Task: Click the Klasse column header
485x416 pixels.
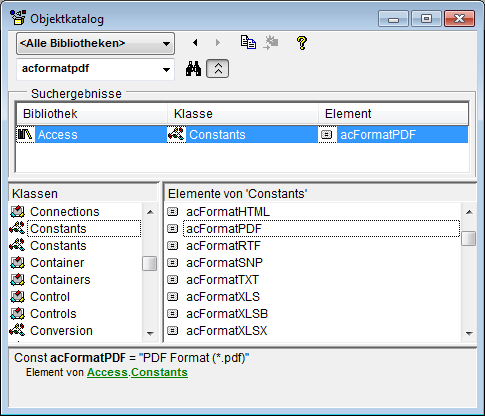Action: coord(243,114)
